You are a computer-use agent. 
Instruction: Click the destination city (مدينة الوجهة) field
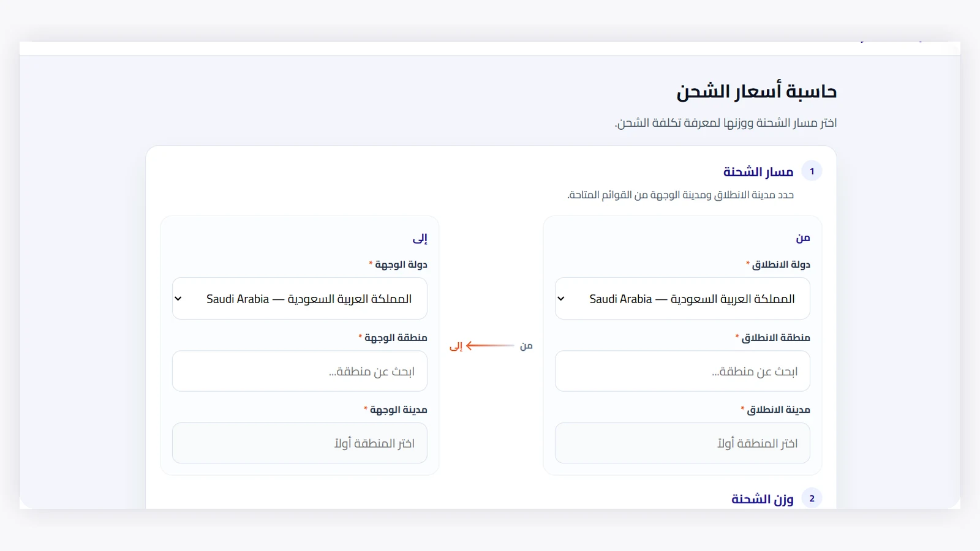300,443
